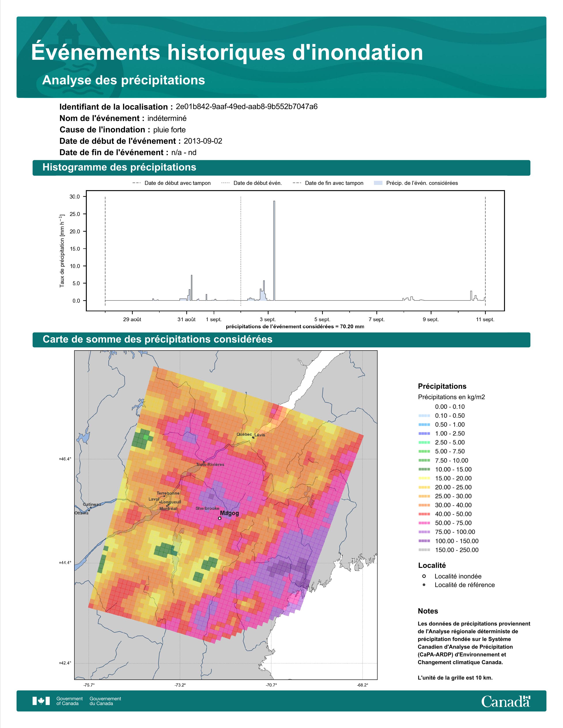563x728 pixels.
Task: Click the 5 sept. axis label
Action: (322, 319)
